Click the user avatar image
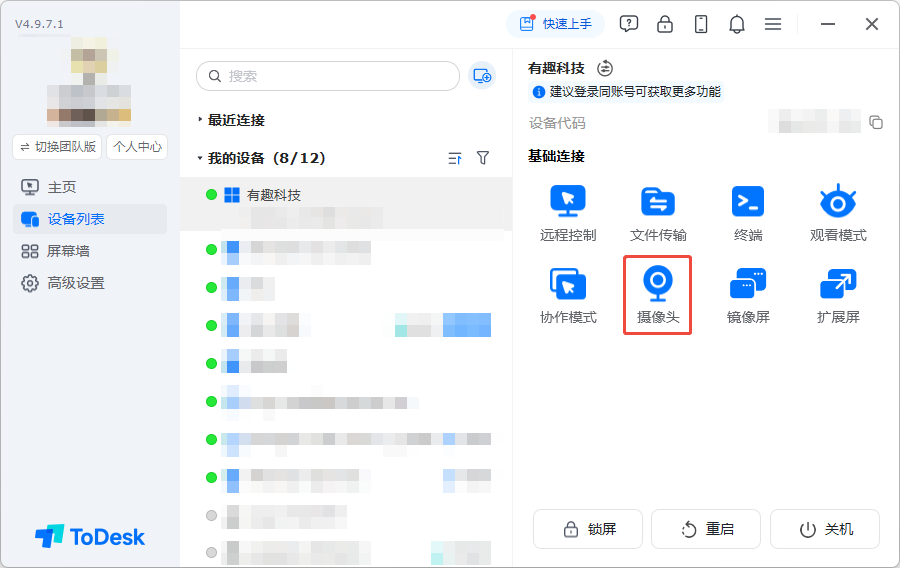This screenshot has width=900, height=568. [89, 81]
